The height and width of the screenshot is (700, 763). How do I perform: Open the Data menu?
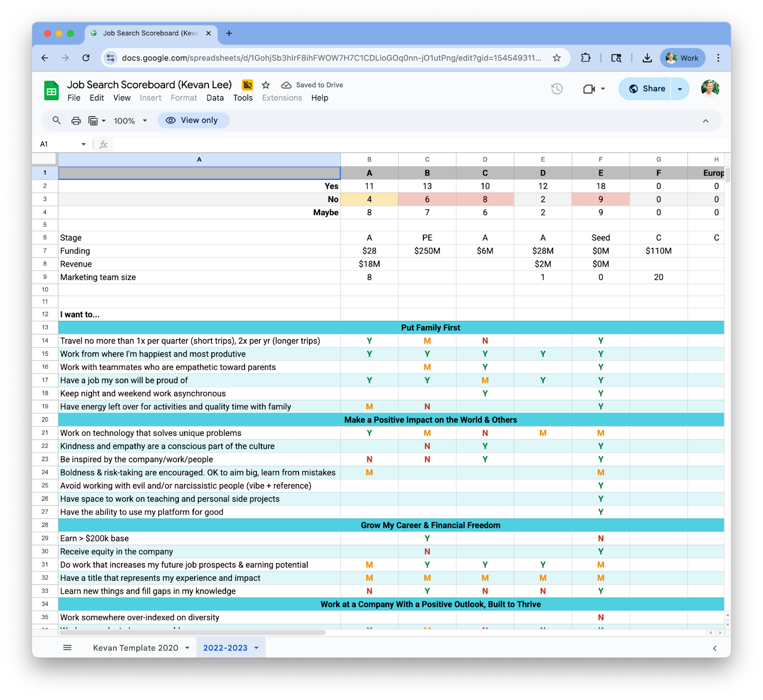(215, 98)
